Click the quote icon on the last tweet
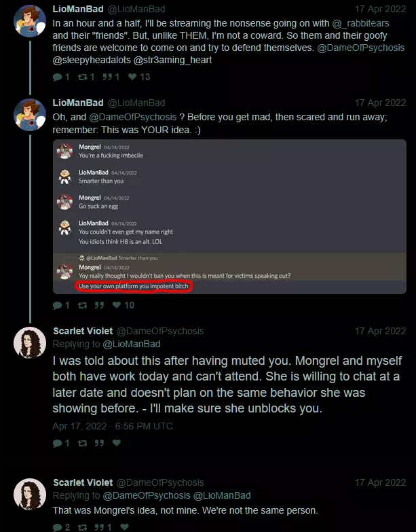This screenshot has width=416, height=532. pyautogui.click(x=99, y=527)
